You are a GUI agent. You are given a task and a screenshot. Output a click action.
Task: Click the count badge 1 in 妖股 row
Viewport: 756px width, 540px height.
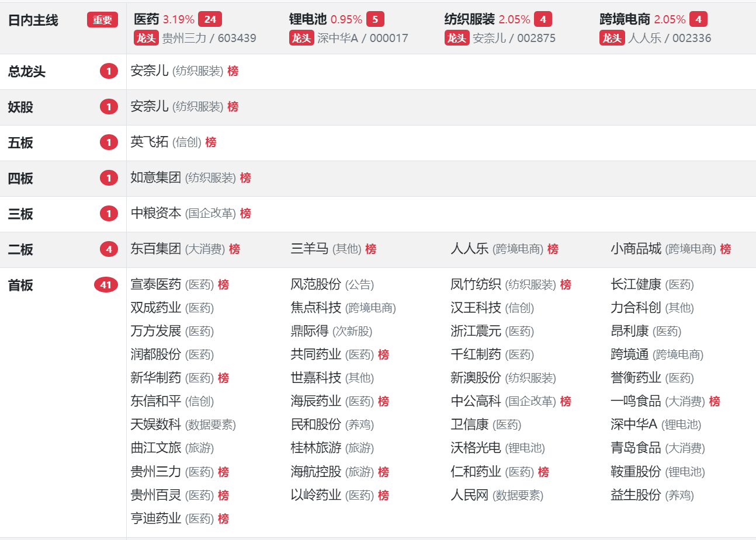pyautogui.click(x=109, y=107)
